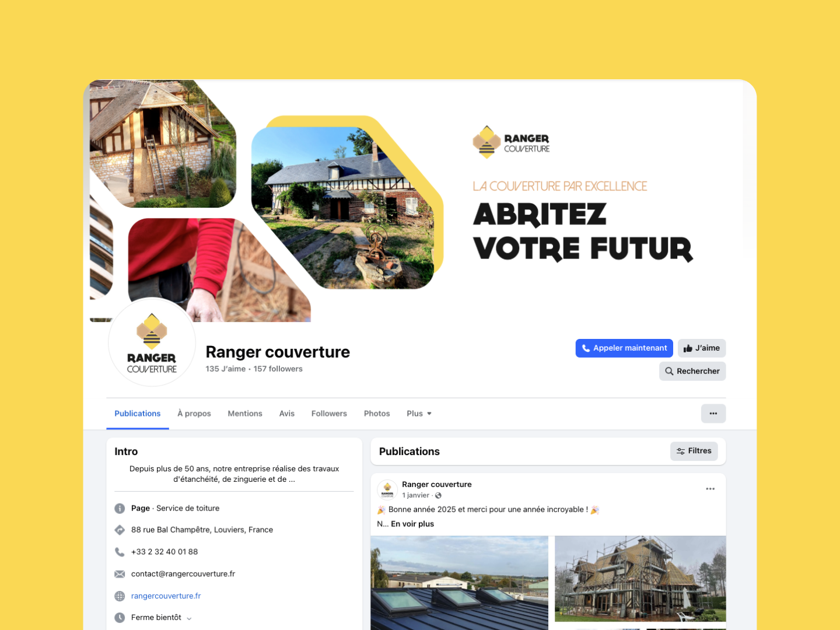Screen dimensions: 840x630
Task: Select the Photos tab
Action: (377, 414)
